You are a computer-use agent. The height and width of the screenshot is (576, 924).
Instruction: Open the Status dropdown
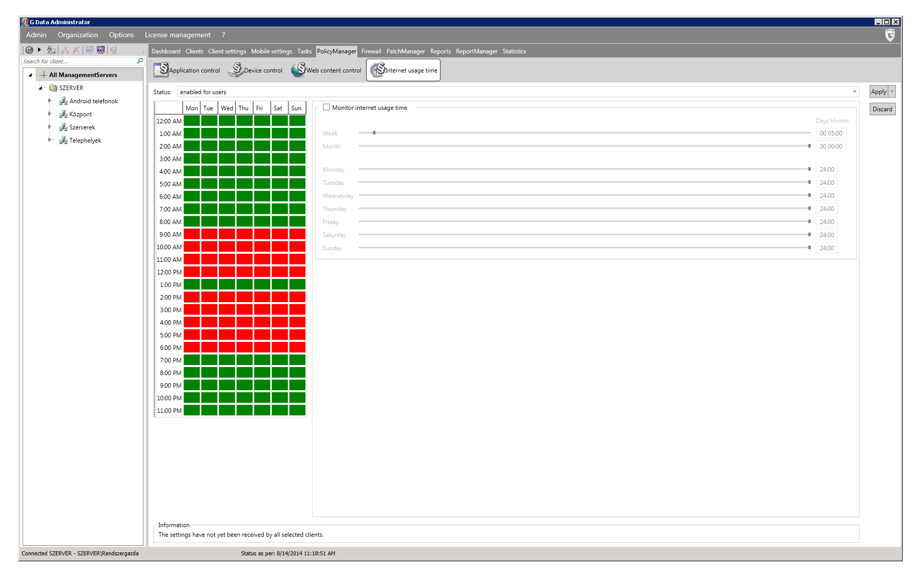pyautogui.click(x=518, y=92)
